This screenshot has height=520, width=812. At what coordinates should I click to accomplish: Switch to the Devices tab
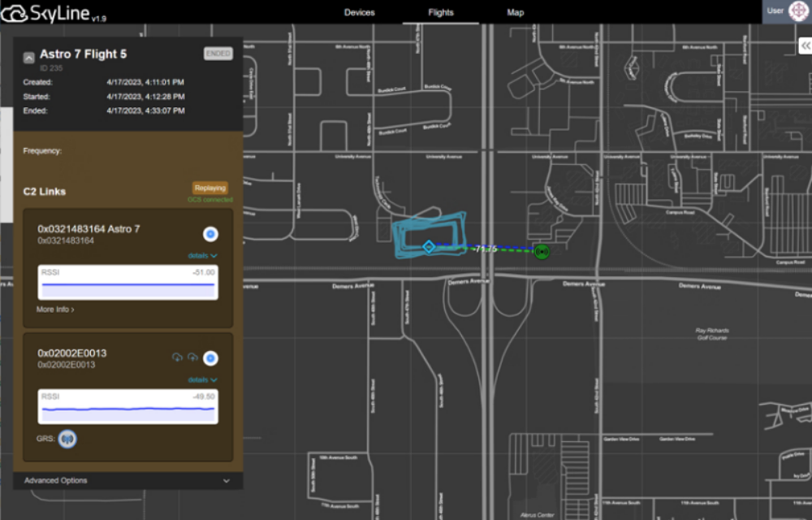coord(360,12)
